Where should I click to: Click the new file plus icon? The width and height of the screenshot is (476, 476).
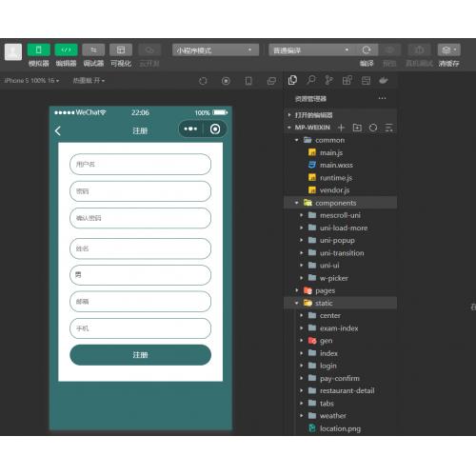[341, 128]
